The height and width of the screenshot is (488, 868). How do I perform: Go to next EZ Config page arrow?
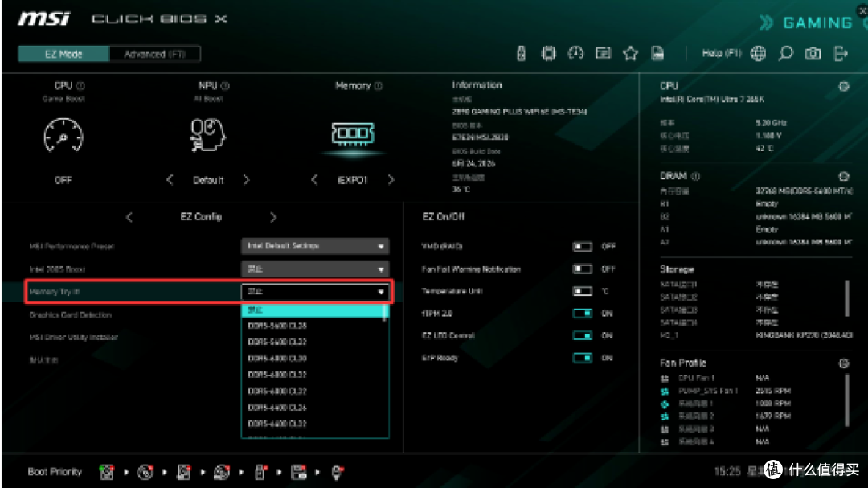(x=273, y=217)
